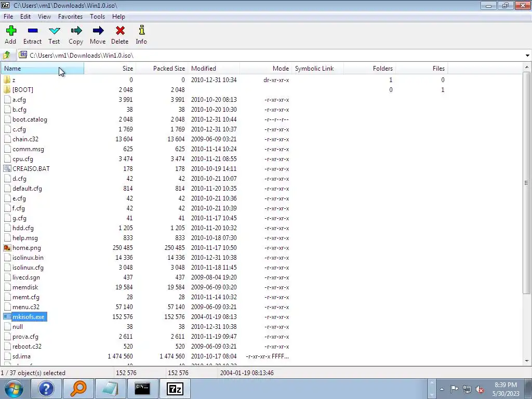Select the hdd.cfg file name
The height and width of the screenshot is (399, 532).
[x=23, y=228]
